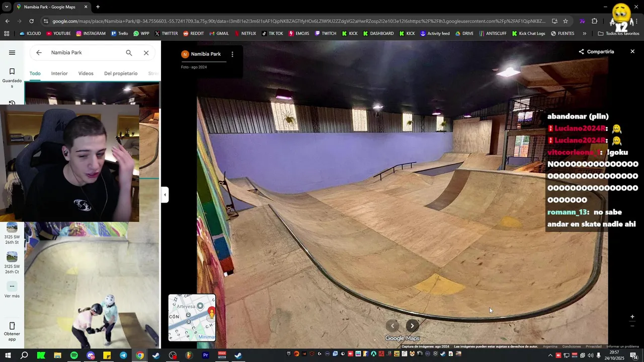Open the DASHBOARD bookmark
Image resolution: width=644 pixels, height=362 pixels.
378,34
